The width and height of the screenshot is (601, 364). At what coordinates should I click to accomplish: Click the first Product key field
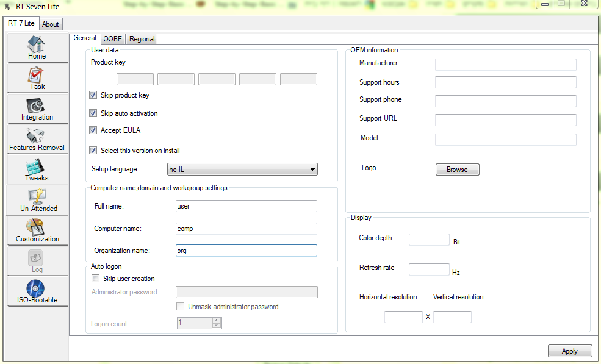coord(135,79)
